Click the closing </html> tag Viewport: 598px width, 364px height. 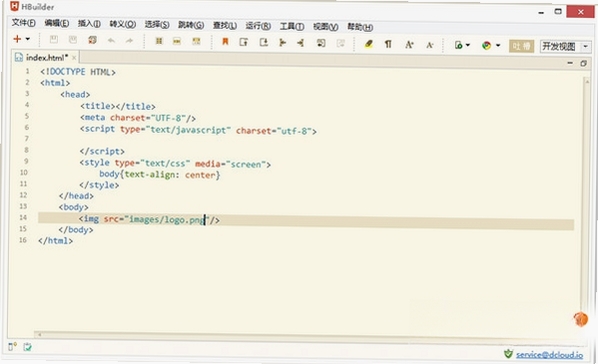coord(55,241)
